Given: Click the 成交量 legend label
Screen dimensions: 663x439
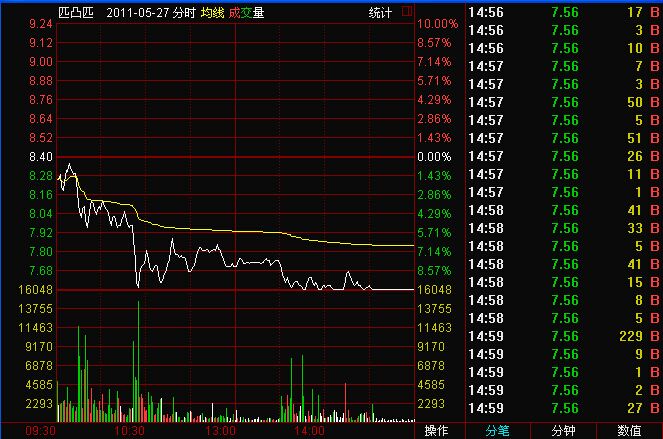Looking at the screenshot, I should coord(247,12).
